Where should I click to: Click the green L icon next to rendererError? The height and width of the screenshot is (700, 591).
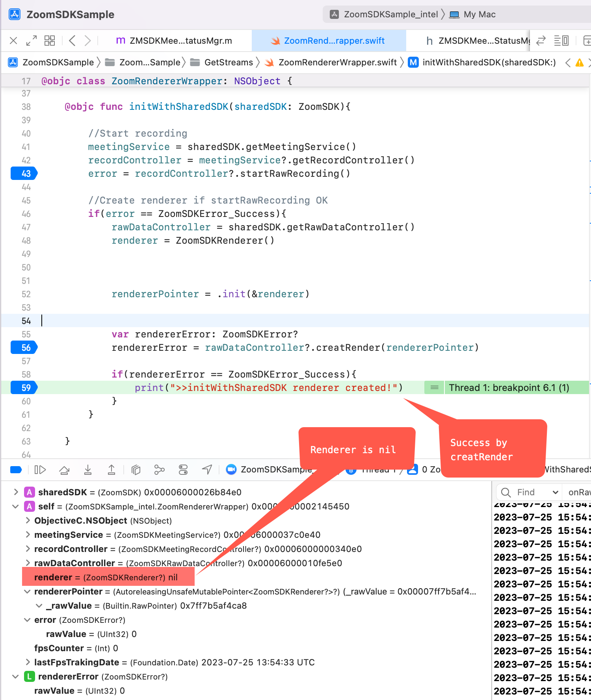click(29, 676)
